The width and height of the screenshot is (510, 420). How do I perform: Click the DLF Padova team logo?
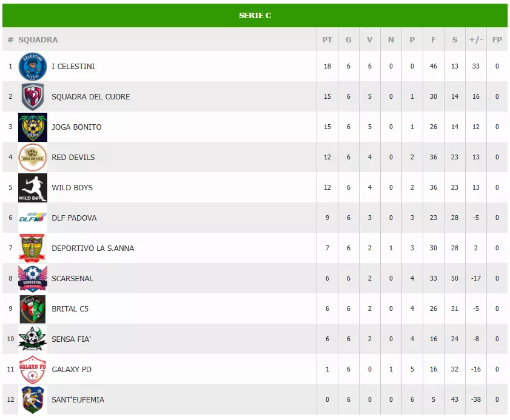click(x=33, y=218)
